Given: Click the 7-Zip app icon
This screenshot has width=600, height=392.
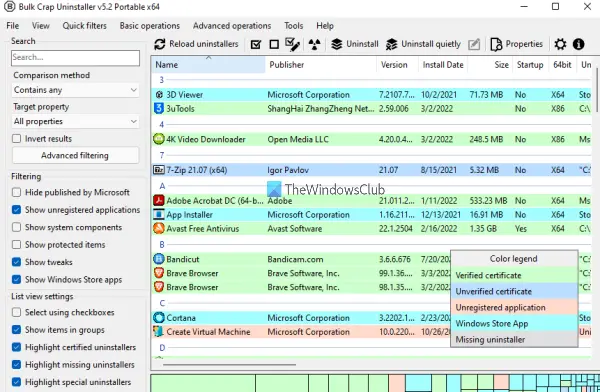Looking at the screenshot, I should [x=159, y=170].
